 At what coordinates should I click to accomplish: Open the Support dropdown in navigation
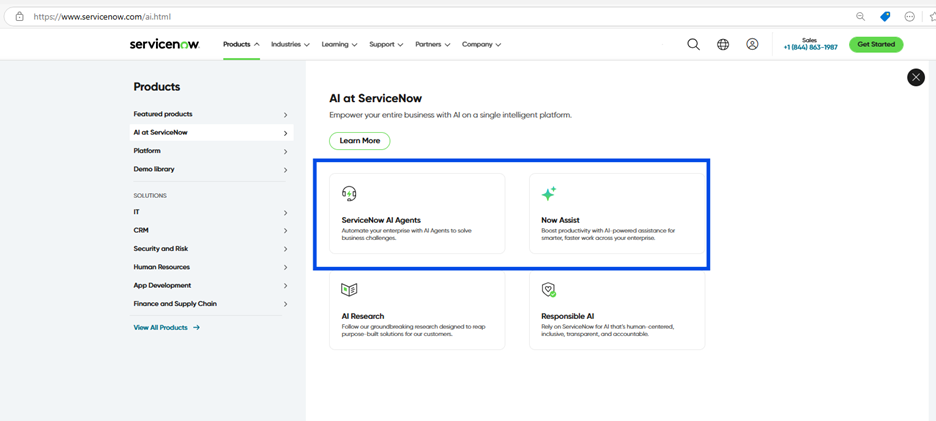point(386,44)
